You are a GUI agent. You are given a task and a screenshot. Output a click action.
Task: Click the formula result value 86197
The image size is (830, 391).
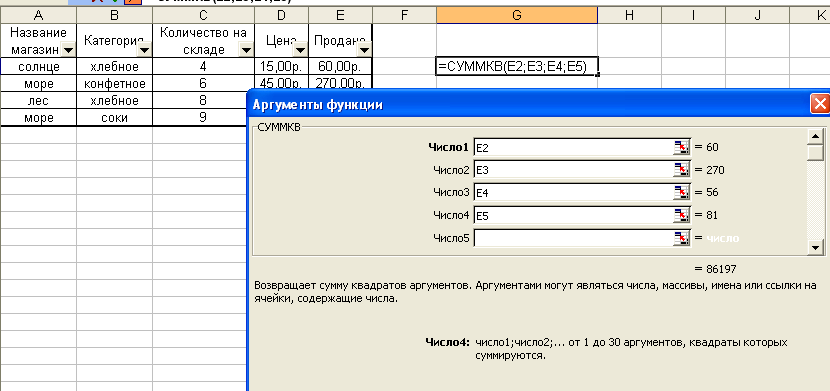pos(721,269)
